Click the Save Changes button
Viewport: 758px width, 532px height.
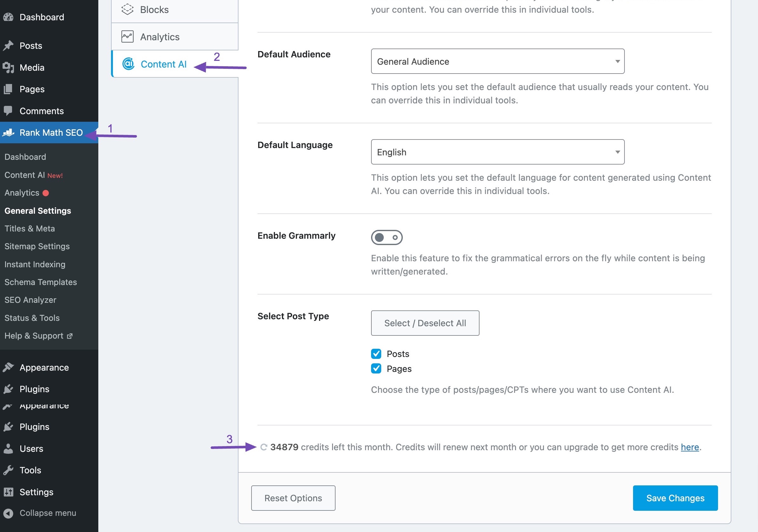tap(676, 498)
